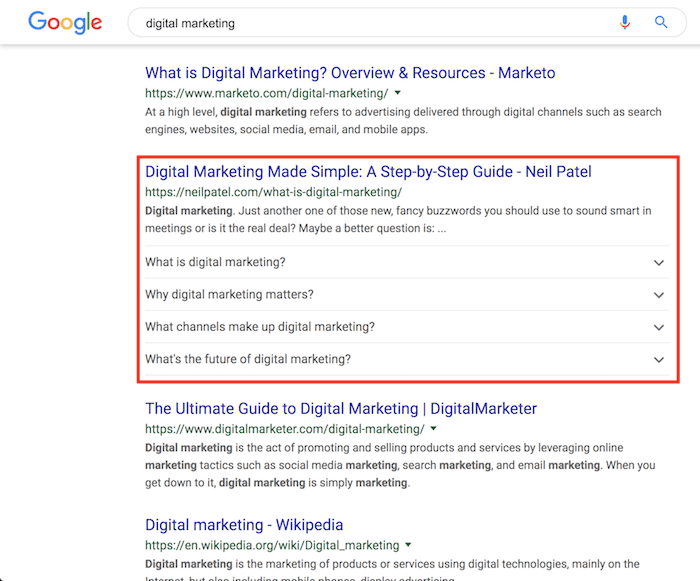Image resolution: width=700 pixels, height=581 pixels.
Task: Click into the search box containing 'digital marketing'
Action: click(x=370, y=23)
